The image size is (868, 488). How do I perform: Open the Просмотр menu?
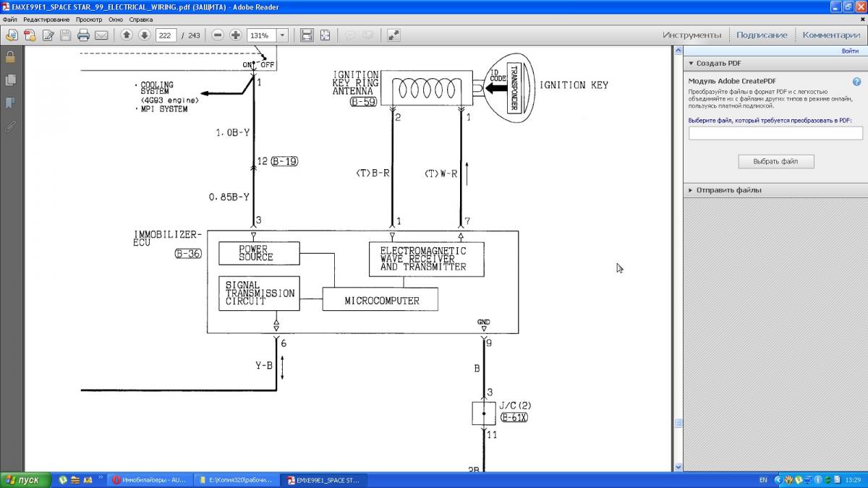[89, 20]
